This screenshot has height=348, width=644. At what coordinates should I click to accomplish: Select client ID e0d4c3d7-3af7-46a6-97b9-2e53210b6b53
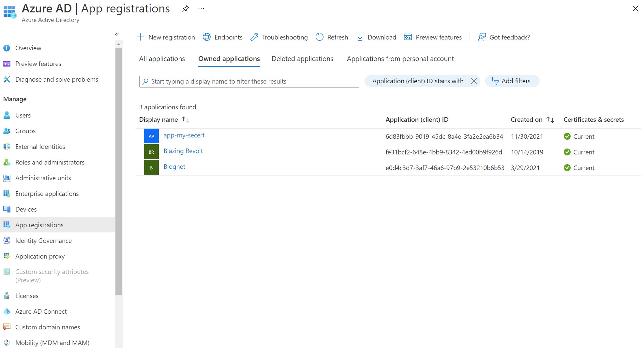pos(445,168)
